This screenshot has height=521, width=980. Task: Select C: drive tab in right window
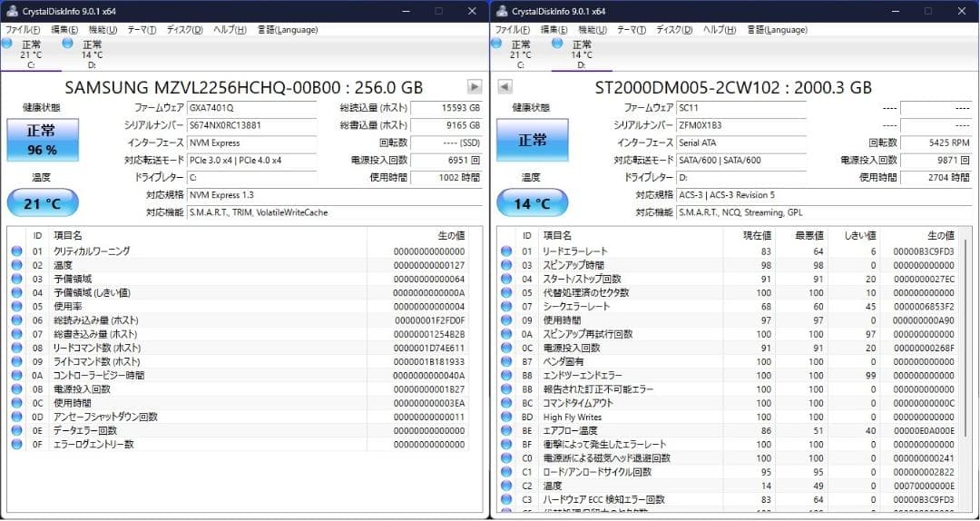(x=520, y=54)
